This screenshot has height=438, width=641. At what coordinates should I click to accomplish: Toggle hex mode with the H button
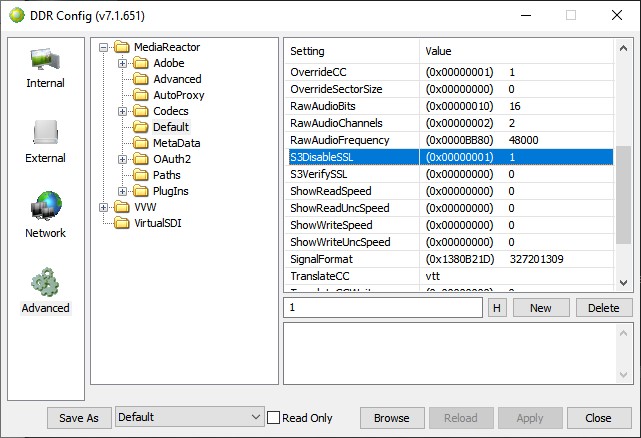(497, 308)
